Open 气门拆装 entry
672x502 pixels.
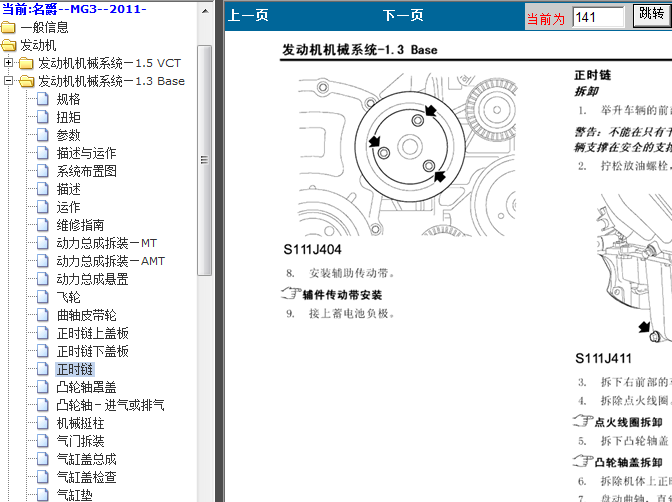pos(80,441)
